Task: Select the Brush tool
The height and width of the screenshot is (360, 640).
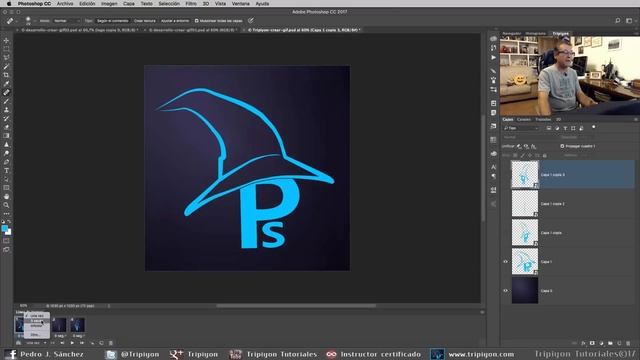Action: [6, 101]
